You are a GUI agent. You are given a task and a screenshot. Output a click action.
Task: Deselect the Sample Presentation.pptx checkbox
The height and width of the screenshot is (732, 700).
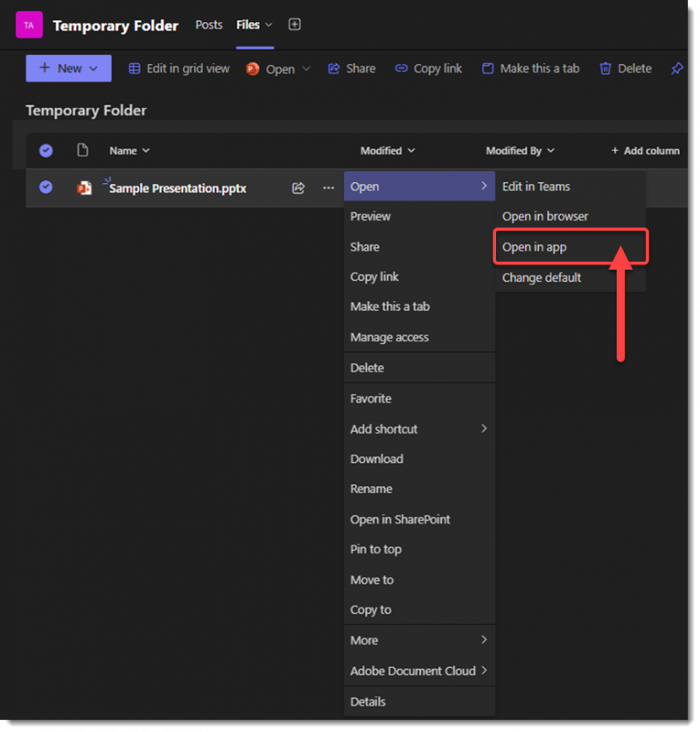45,187
